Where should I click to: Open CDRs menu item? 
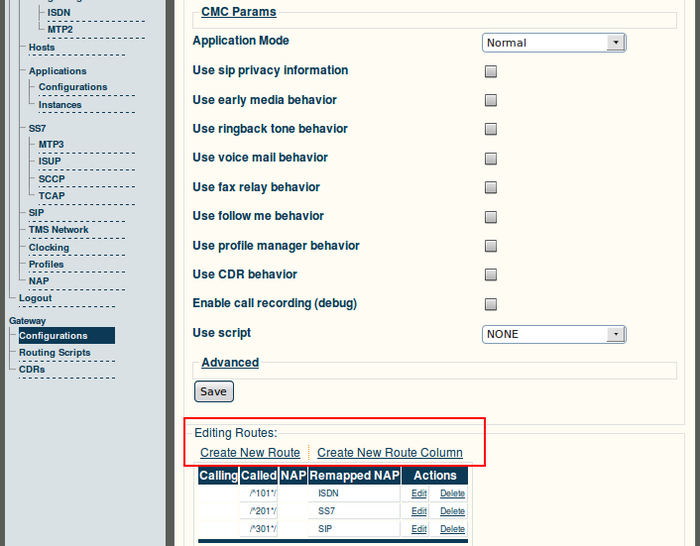click(x=32, y=370)
